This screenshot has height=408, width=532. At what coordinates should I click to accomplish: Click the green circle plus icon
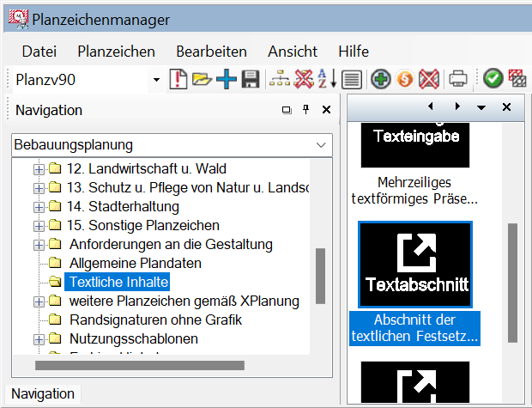[x=381, y=80]
